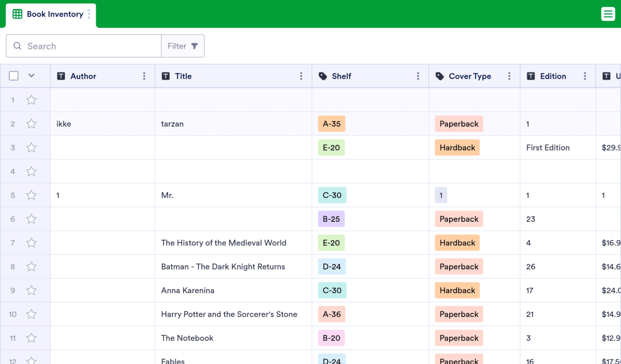This screenshot has width=621, height=364.
Task: Click Batman - The Dark Knight Returns cell
Action: (x=233, y=266)
